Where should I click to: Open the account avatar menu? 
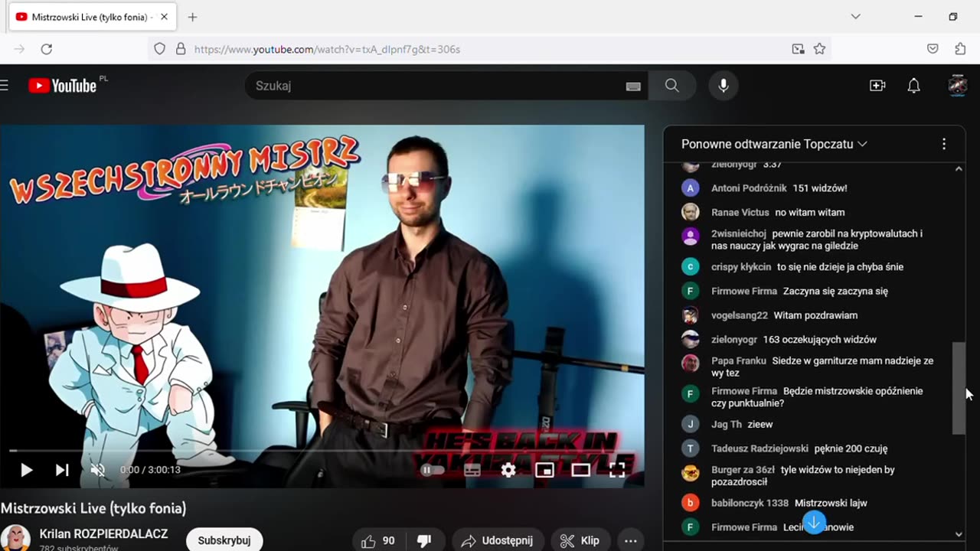click(x=957, y=86)
